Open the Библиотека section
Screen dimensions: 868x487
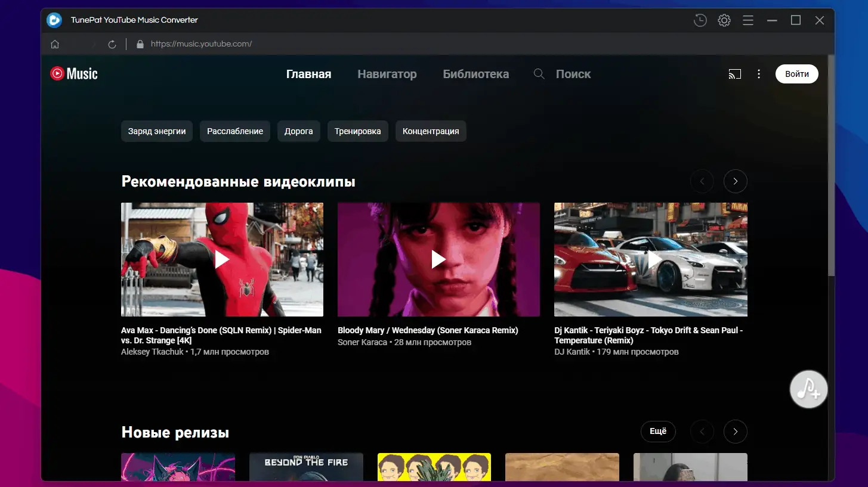tap(475, 73)
